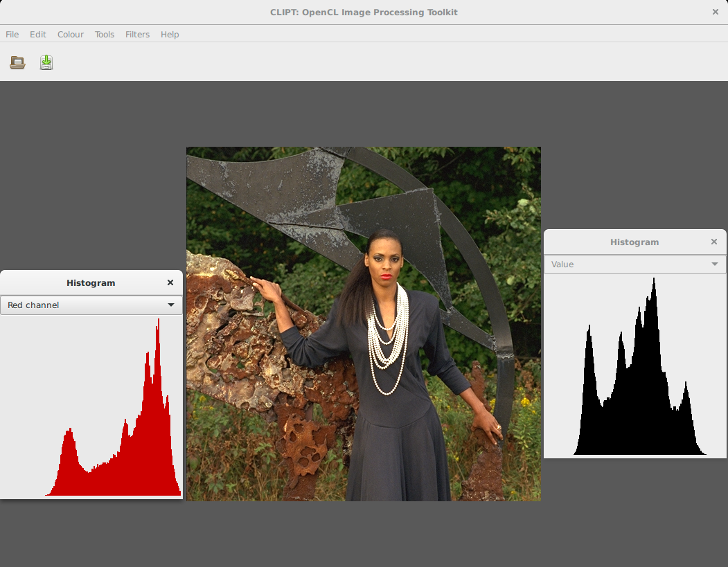
Task: Open the Edit menu
Action: tap(38, 35)
